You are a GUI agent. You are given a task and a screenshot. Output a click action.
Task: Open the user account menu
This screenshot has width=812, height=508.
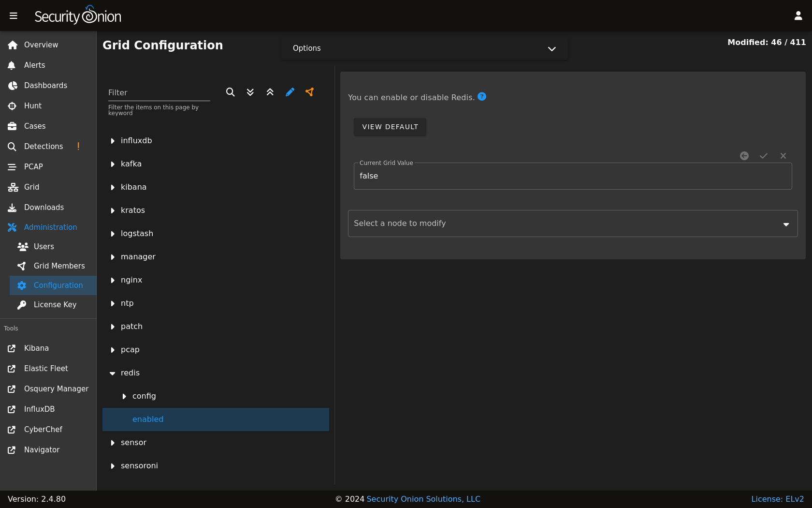(798, 16)
